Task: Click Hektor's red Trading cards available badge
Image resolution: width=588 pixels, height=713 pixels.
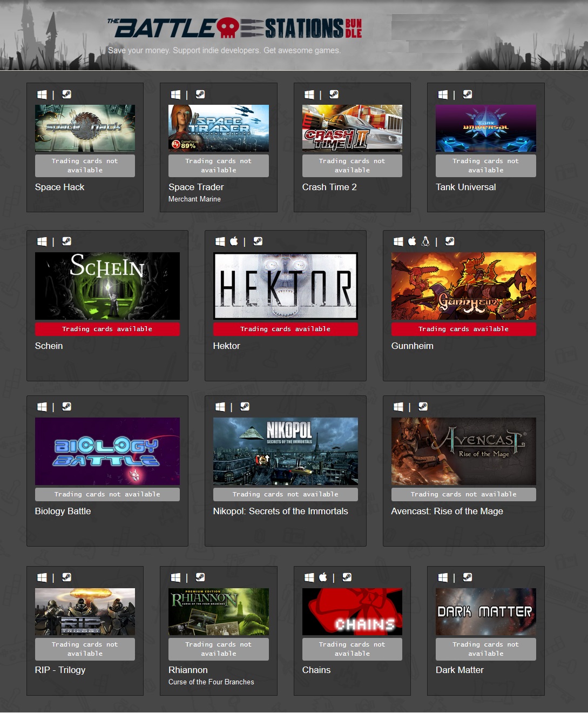Action: point(286,329)
